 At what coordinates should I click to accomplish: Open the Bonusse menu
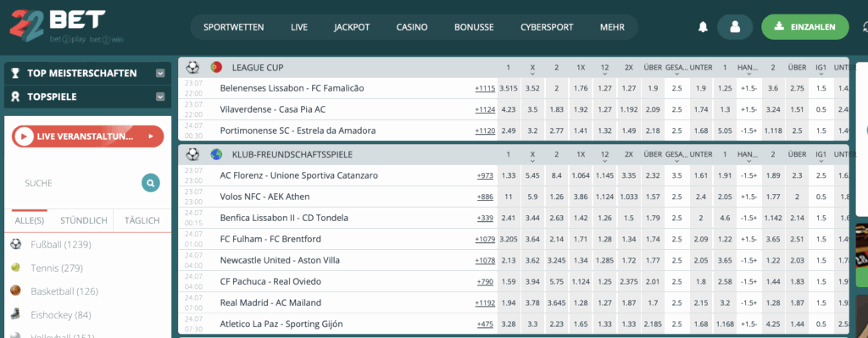tap(474, 27)
